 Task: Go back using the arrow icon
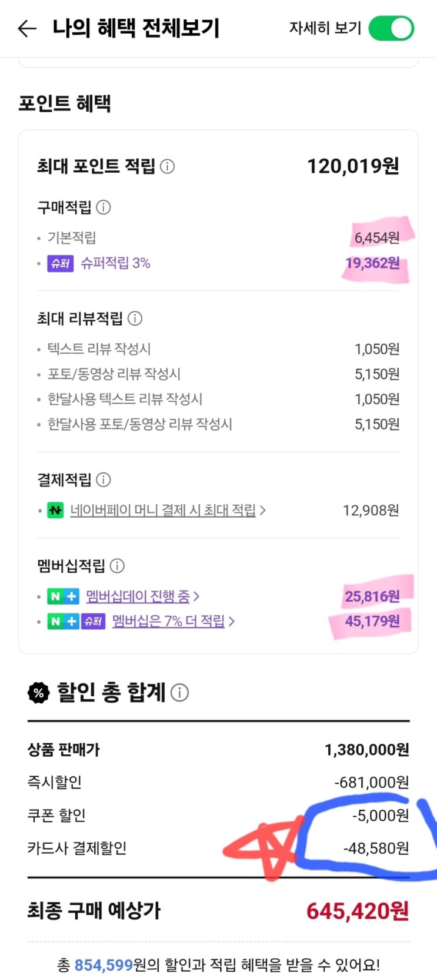27,28
